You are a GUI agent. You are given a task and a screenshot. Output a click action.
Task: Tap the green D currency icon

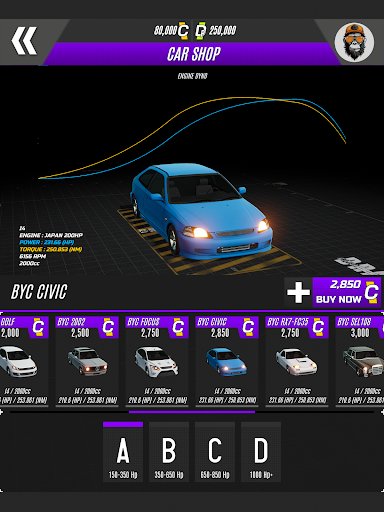[x=200, y=31]
